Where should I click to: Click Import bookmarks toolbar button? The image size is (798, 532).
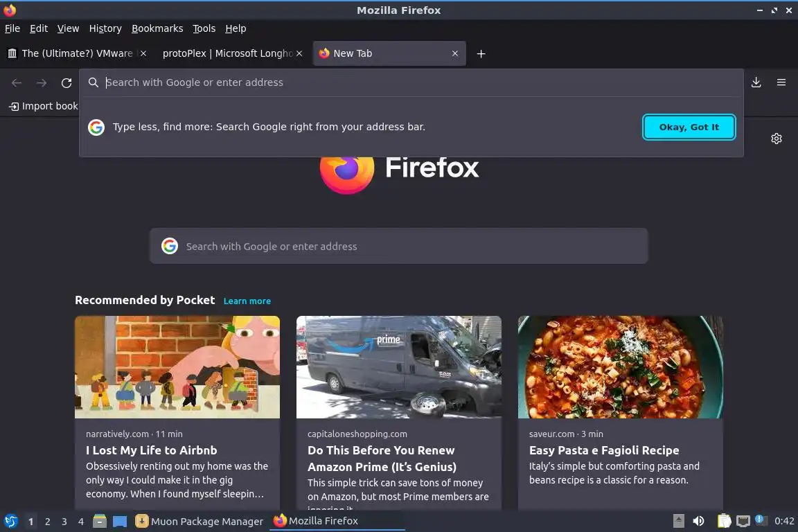coord(44,106)
